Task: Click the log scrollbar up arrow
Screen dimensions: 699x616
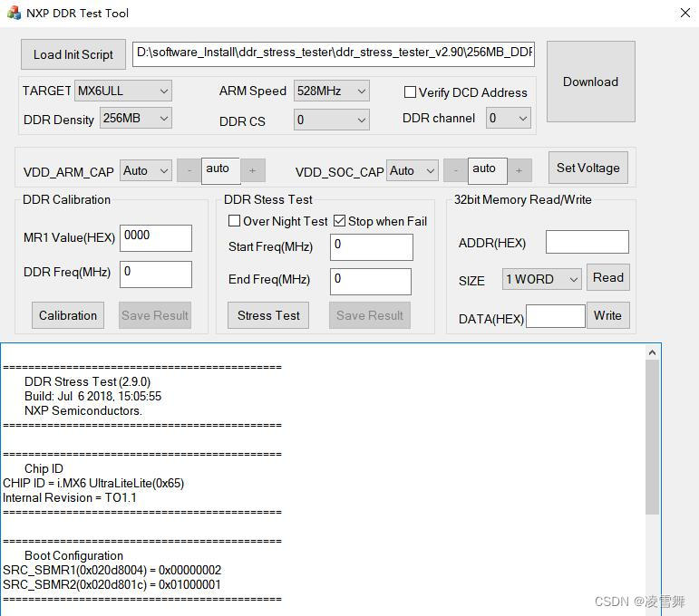Action: point(652,352)
